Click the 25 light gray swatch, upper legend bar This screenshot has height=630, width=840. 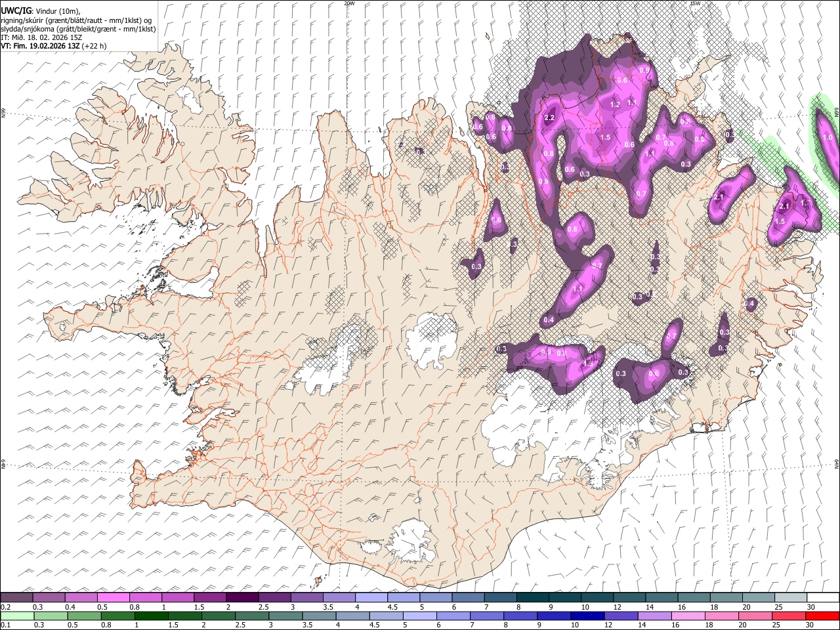pos(790,597)
